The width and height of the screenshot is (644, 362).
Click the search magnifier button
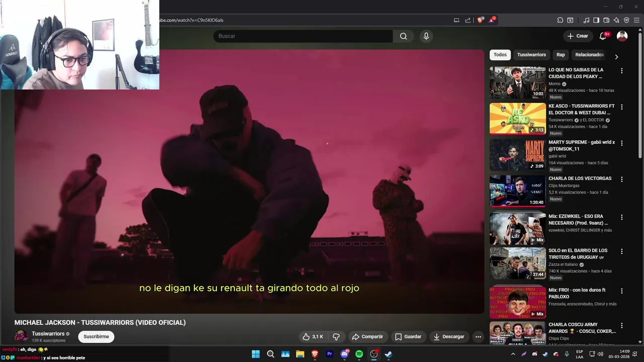[404, 36]
